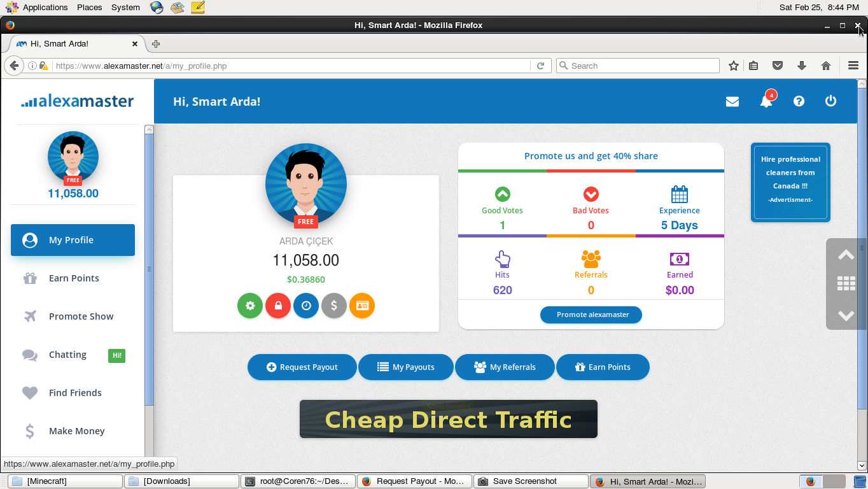868x489 pixels.
Task: Open the help question mark icon
Action: (799, 101)
